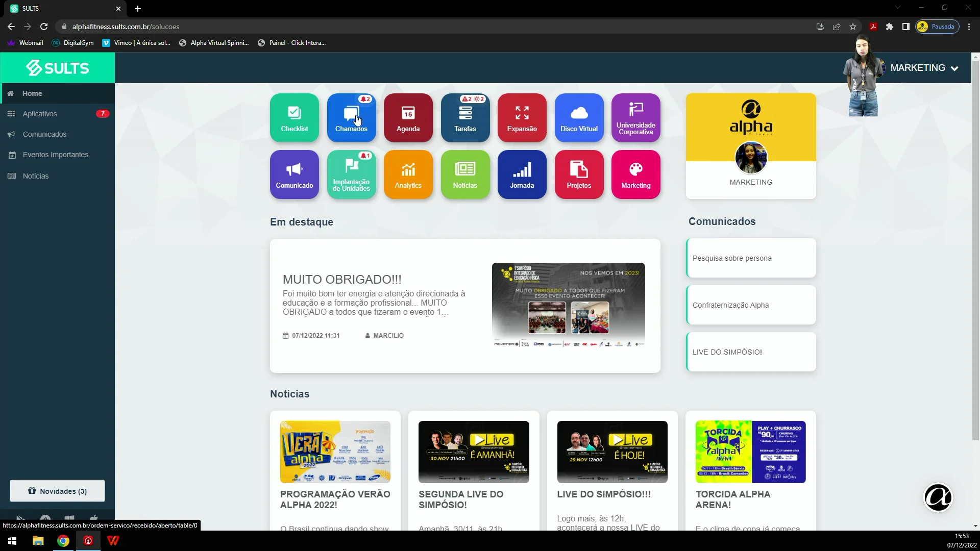
Task: Click the Novidades (3) button
Action: pos(57,491)
